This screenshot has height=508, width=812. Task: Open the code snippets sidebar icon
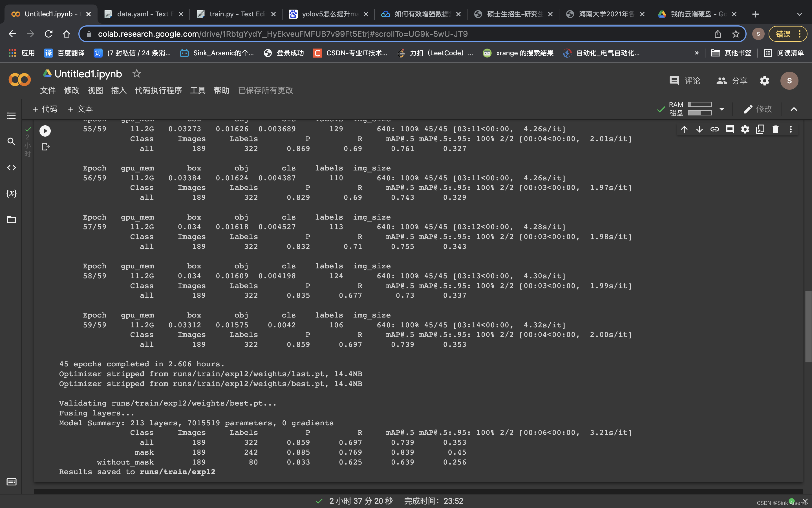coord(11,167)
